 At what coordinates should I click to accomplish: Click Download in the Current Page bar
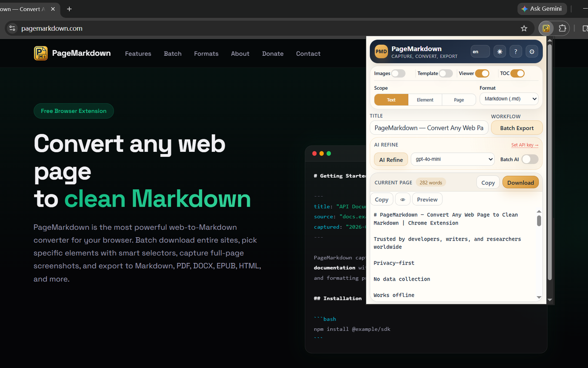click(520, 183)
